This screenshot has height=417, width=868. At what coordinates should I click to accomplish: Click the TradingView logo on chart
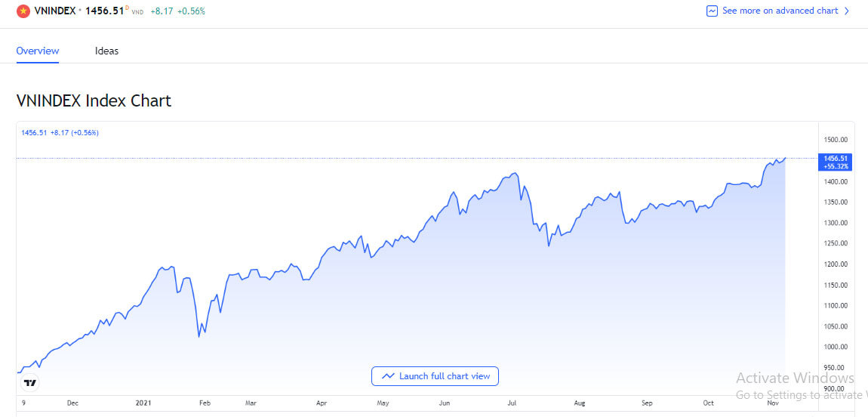(x=30, y=382)
